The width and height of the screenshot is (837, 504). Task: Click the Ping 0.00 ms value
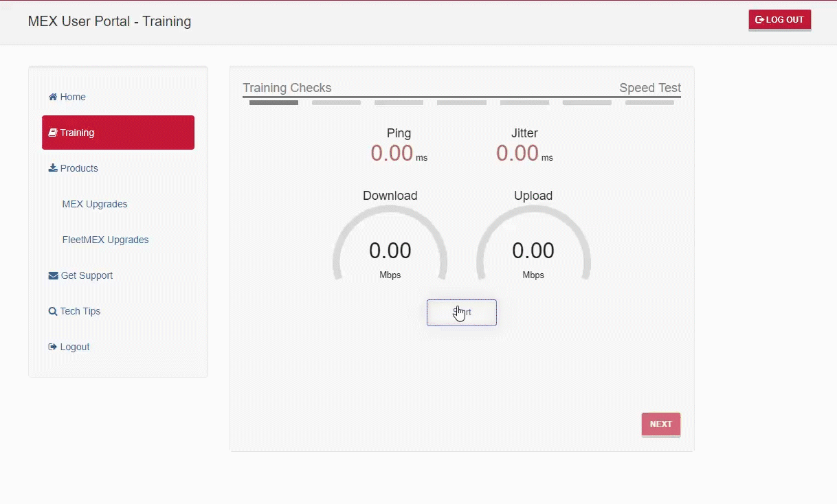tap(399, 153)
